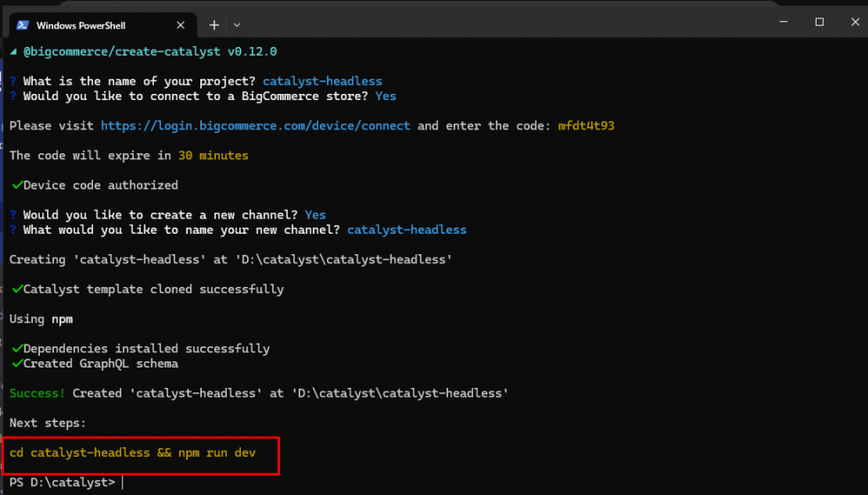Click the PowerShell icon on the tab
This screenshot has width=868, height=495.
pyautogui.click(x=22, y=25)
